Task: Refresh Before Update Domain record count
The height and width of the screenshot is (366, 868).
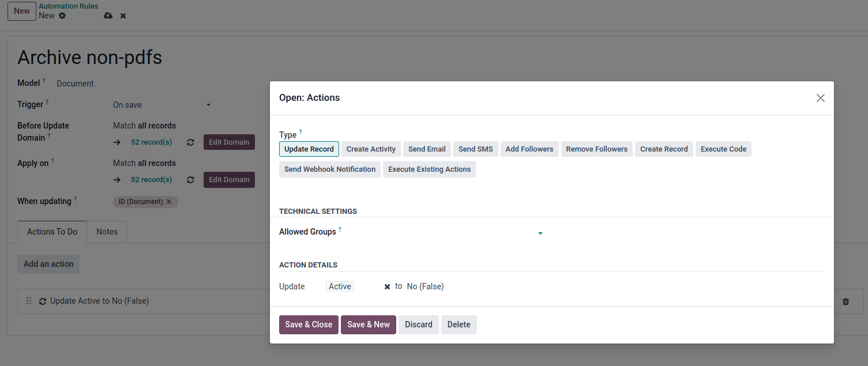Action: [x=190, y=142]
